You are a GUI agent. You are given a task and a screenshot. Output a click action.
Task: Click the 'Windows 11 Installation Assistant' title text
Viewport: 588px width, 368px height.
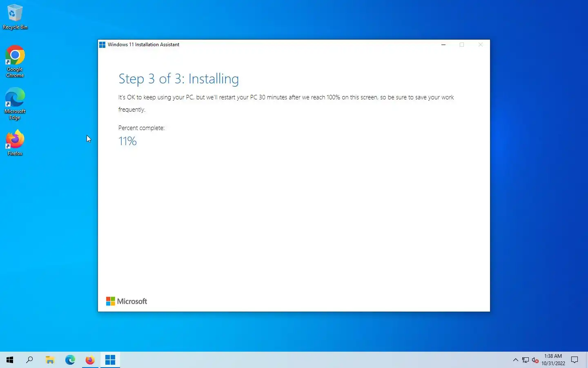[x=143, y=45]
